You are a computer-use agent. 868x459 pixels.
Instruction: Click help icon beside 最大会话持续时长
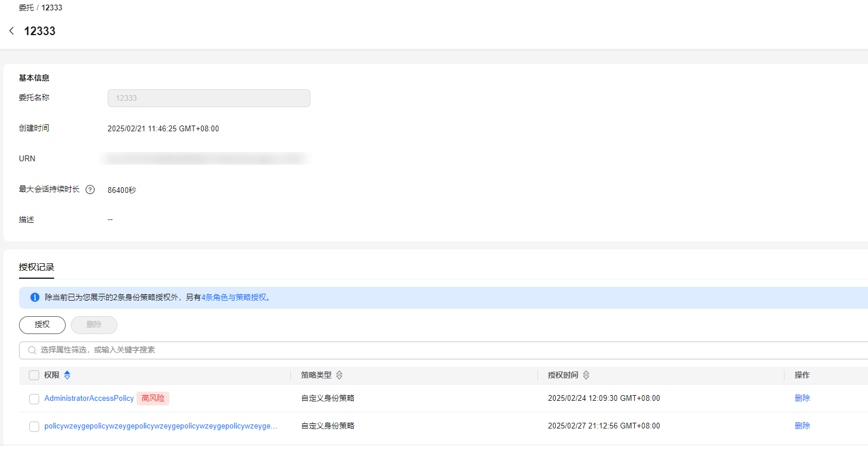90,189
